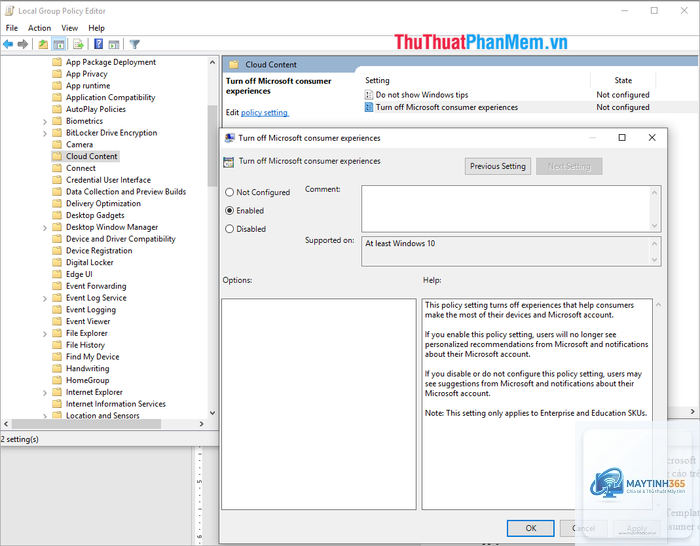The width and height of the screenshot is (700, 546).
Task: Click the Edge UI folder icon
Action: 57,274
